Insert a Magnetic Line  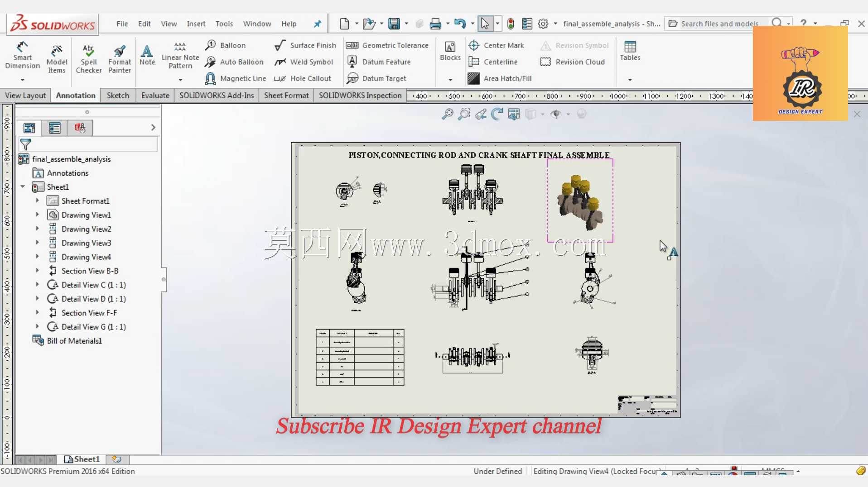(x=235, y=78)
